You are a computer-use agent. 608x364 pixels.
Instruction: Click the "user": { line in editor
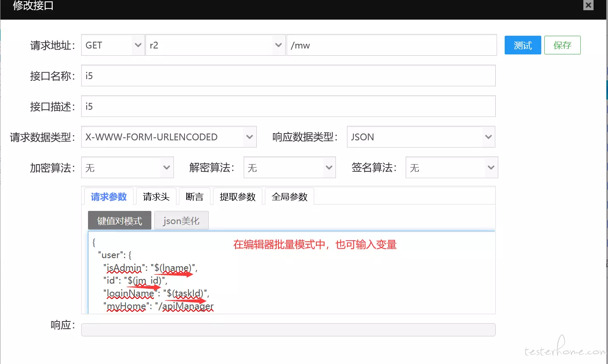pos(115,255)
